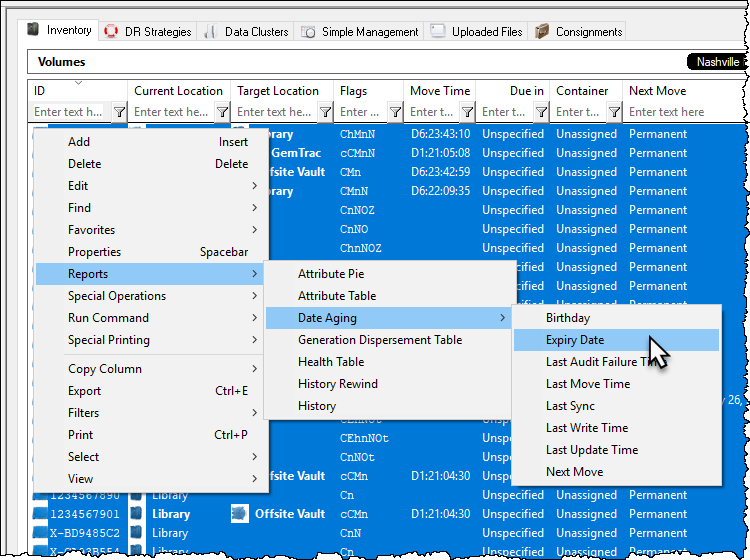
Task: Choose Expiry Date aging option
Action: (x=616, y=340)
